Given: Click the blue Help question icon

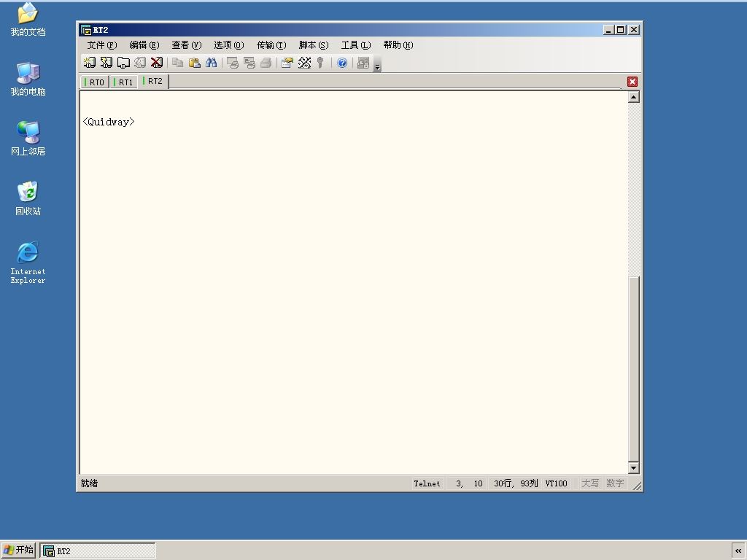Looking at the screenshot, I should click(342, 63).
